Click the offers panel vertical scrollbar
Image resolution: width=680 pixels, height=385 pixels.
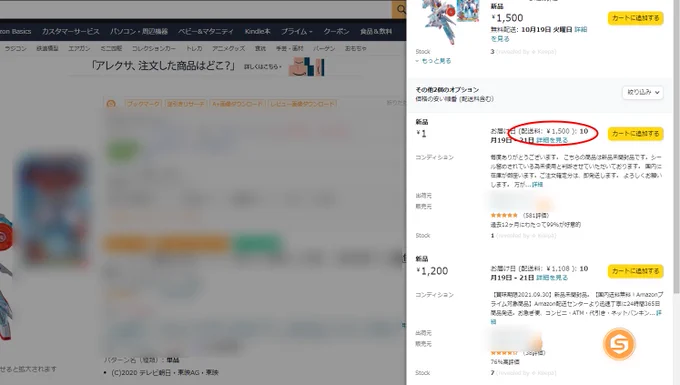(677, 147)
